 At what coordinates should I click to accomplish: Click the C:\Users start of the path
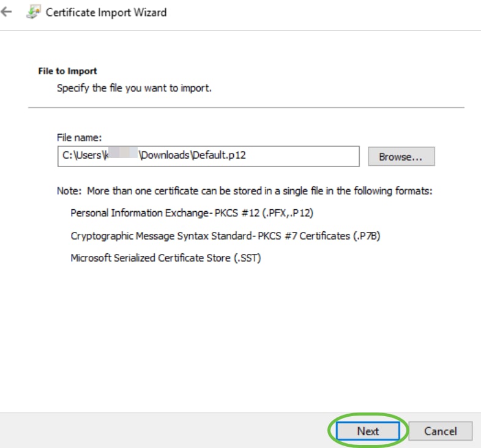click(82, 155)
